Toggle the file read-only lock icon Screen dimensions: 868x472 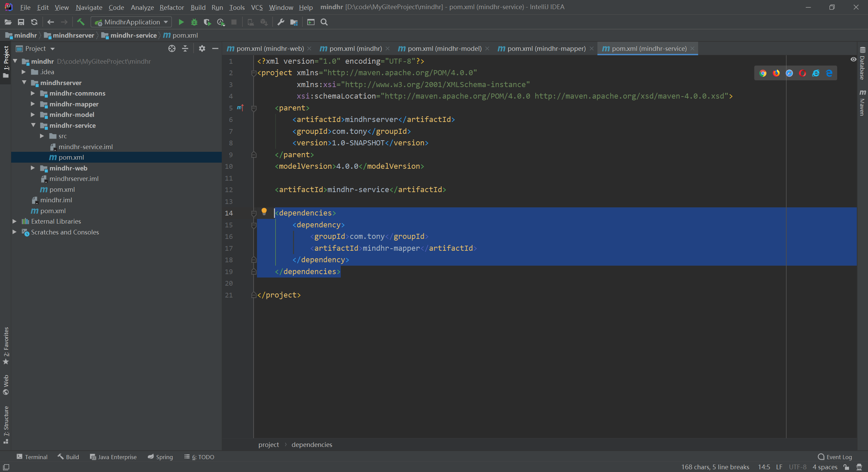(x=847, y=467)
